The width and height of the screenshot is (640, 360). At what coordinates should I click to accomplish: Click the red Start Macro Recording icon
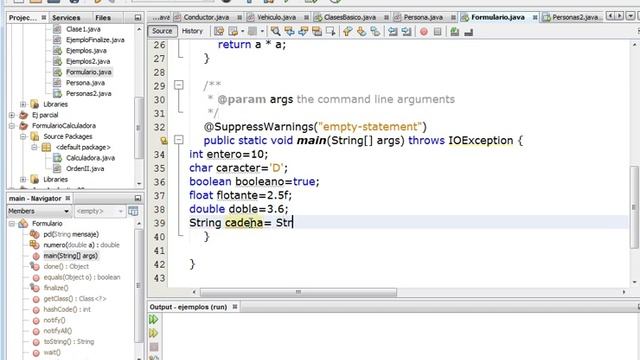(x=424, y=31)
